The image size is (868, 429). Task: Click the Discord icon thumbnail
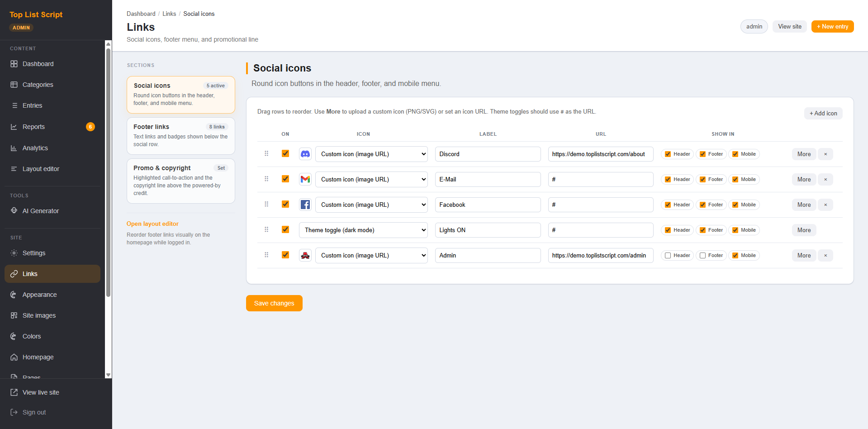click(305, 154)
